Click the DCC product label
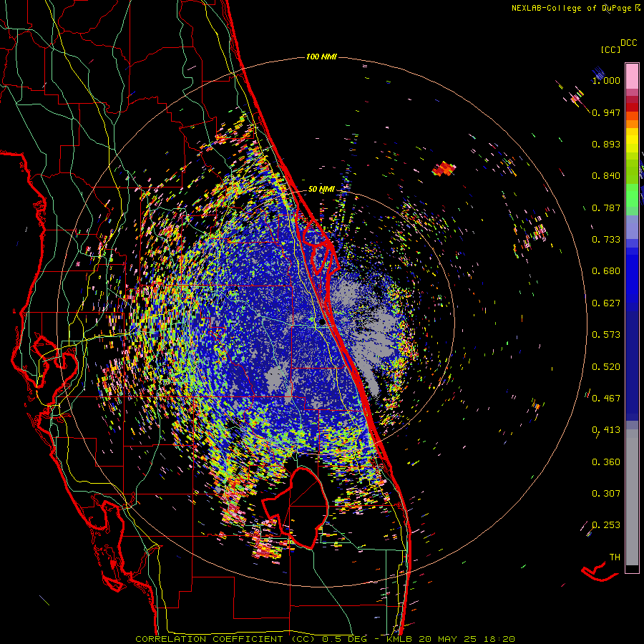The width and height of the screenshot is (644, 644). [x=628, y=43]
